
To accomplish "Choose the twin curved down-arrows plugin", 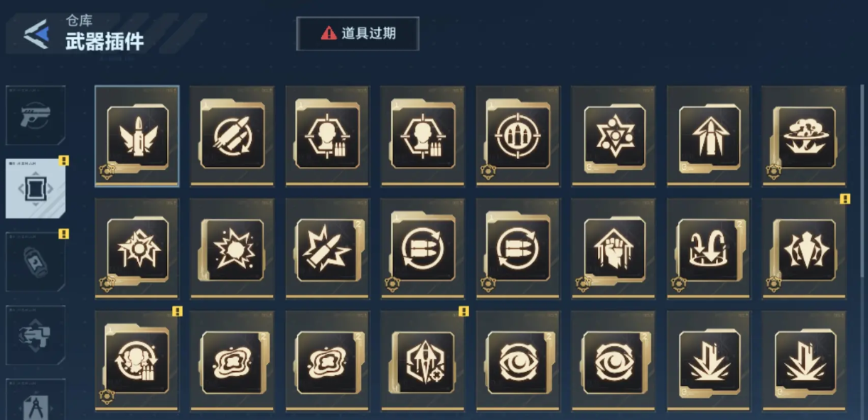I will coord(709,249).
